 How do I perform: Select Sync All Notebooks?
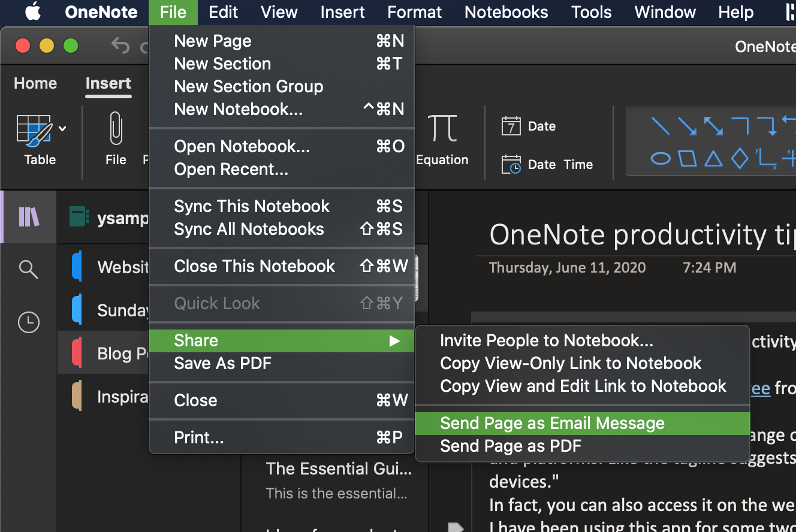pos(281,229)
